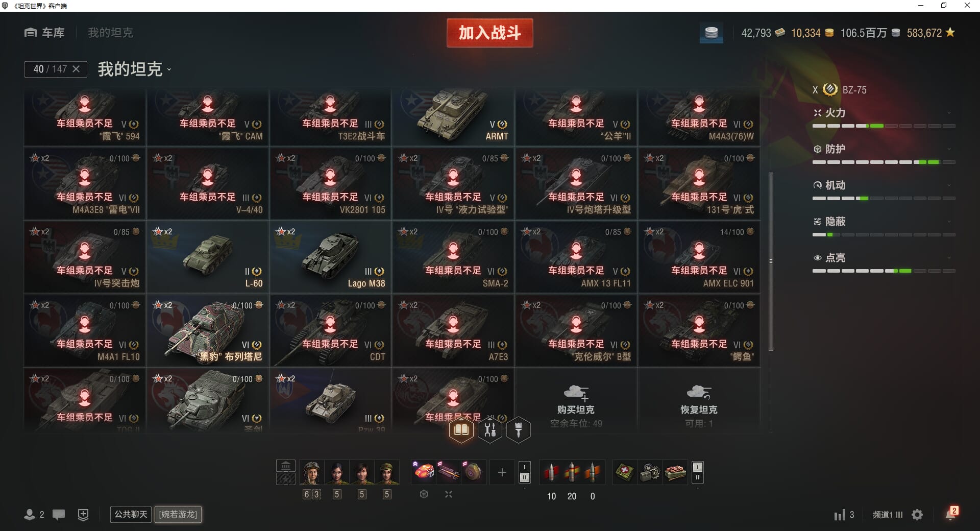980x531 pixels.
Task: Open the 公共聊天 public chat tab
Action: pyautogui.click(x=131, y=514)
